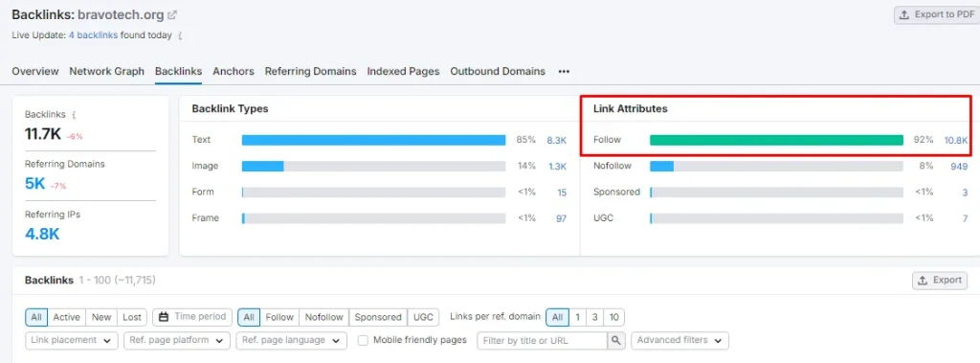
Task: Click the Text backlink type bar
Action: click(374, 140)
